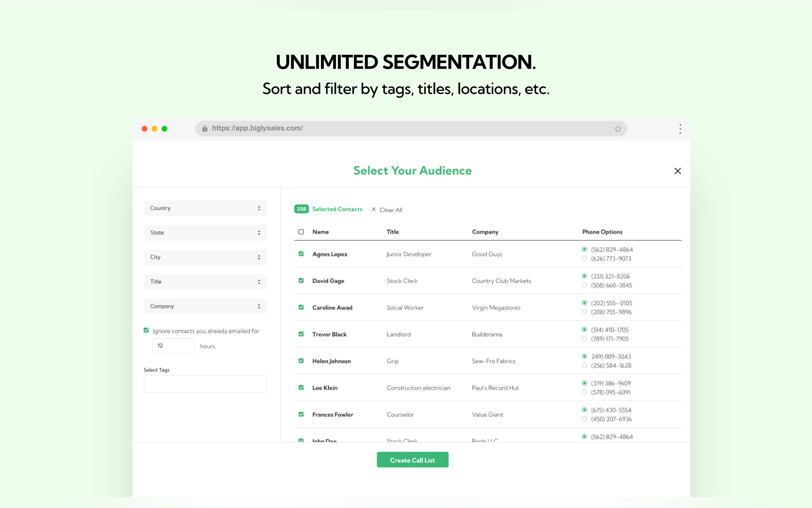Expand the Country filter dropdown
This screenshot has width=812, height=508.
(x=205, y=208)
